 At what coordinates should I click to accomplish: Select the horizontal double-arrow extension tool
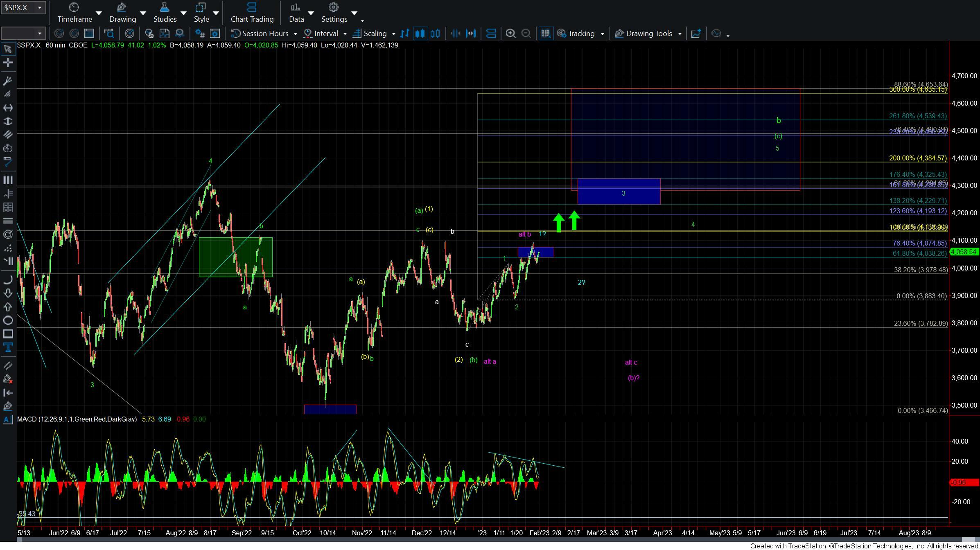coord(8,108)
